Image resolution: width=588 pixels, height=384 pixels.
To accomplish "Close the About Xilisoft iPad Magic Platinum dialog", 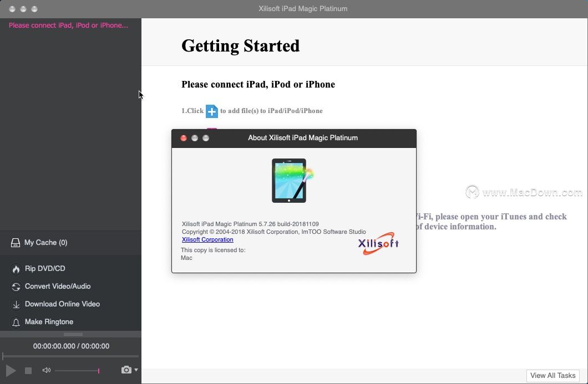I will point(184,138).
